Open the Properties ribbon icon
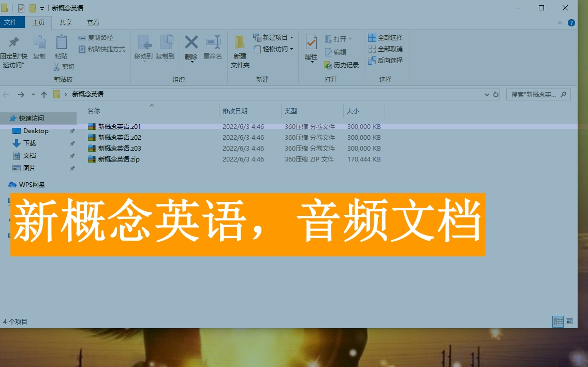The image size is (588, 367). click(311, 42)
